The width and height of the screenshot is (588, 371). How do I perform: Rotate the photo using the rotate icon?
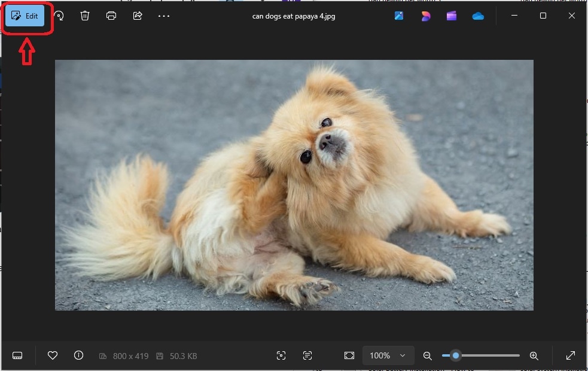59,16
